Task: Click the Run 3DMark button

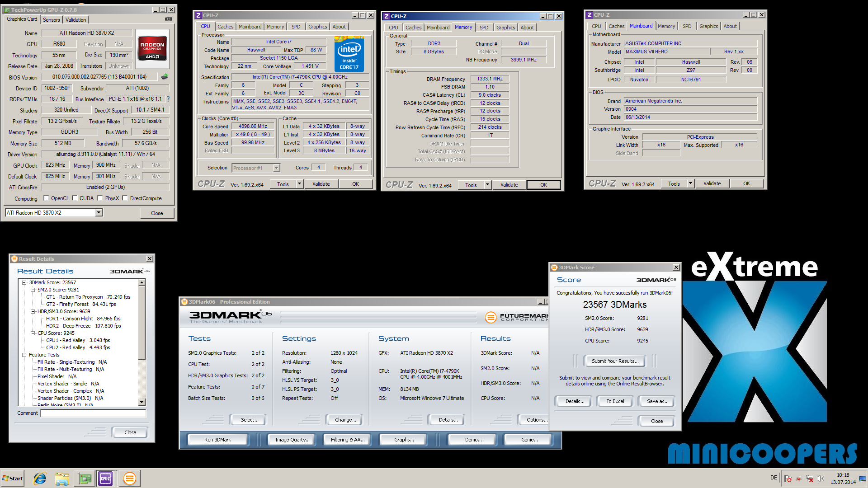Action: pos(217,439)
